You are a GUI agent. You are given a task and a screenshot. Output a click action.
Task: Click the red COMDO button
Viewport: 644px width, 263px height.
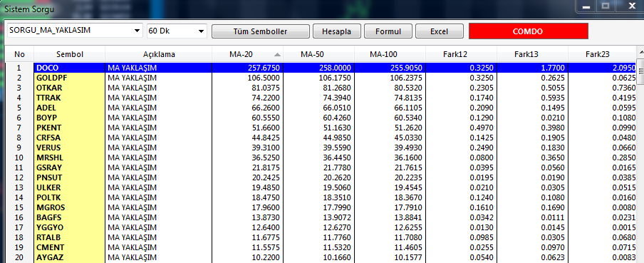point(528,31)
